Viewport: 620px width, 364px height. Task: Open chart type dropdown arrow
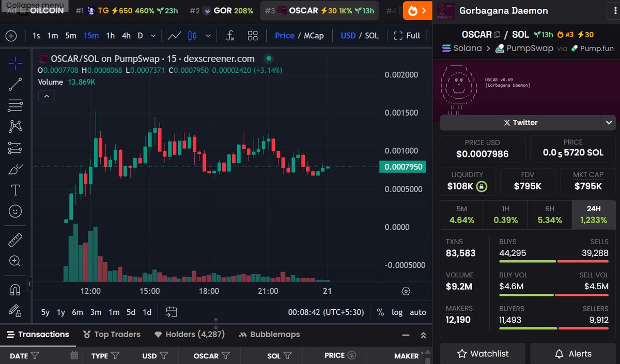[208, 36]
